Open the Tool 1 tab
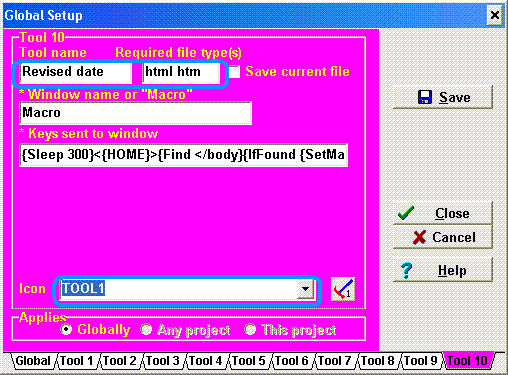 [77, 361]
